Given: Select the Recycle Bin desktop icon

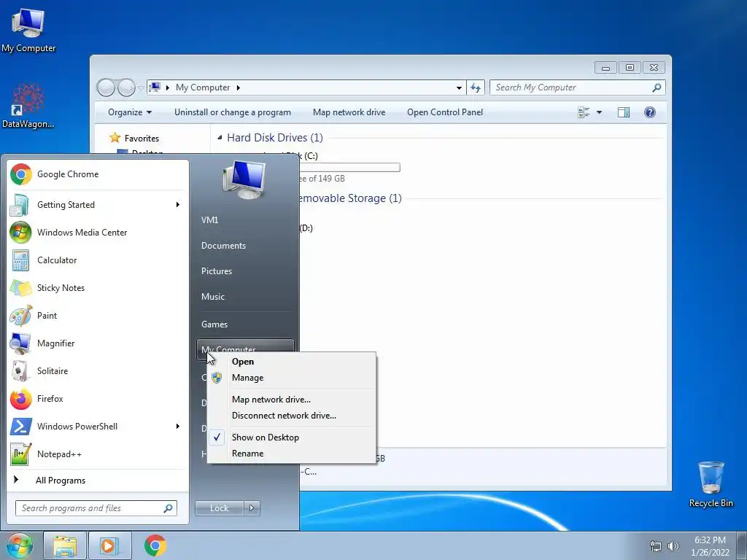Looking at the screenshot, I should tap(711, 484).
